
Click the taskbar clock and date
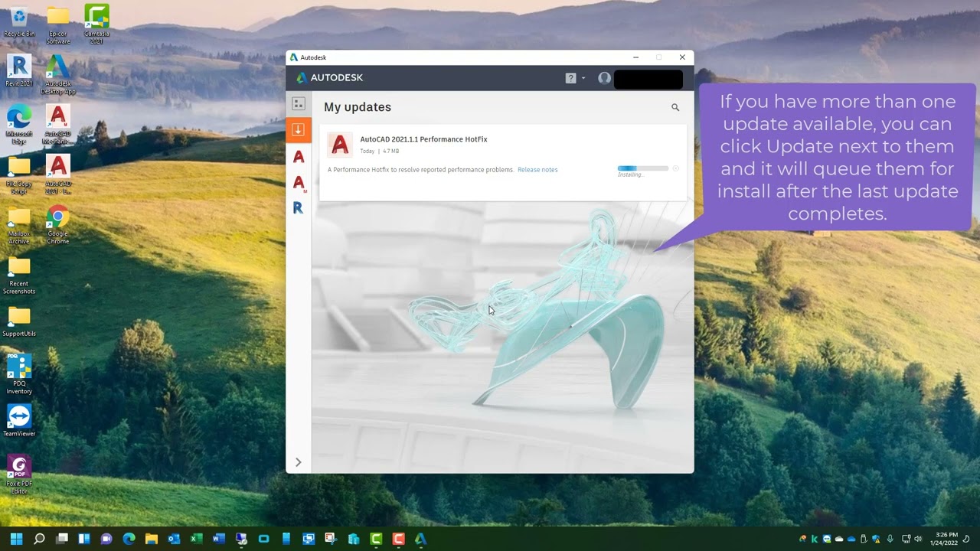pos(944,539)
